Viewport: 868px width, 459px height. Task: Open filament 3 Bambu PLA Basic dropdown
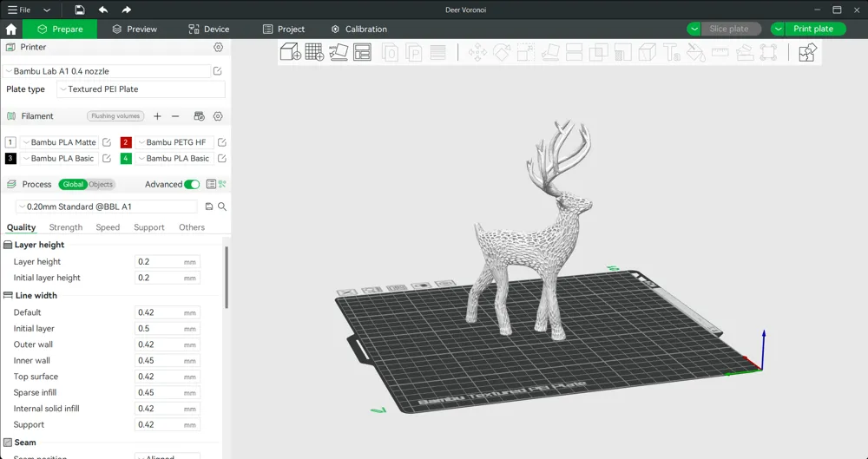pos(59,159)
